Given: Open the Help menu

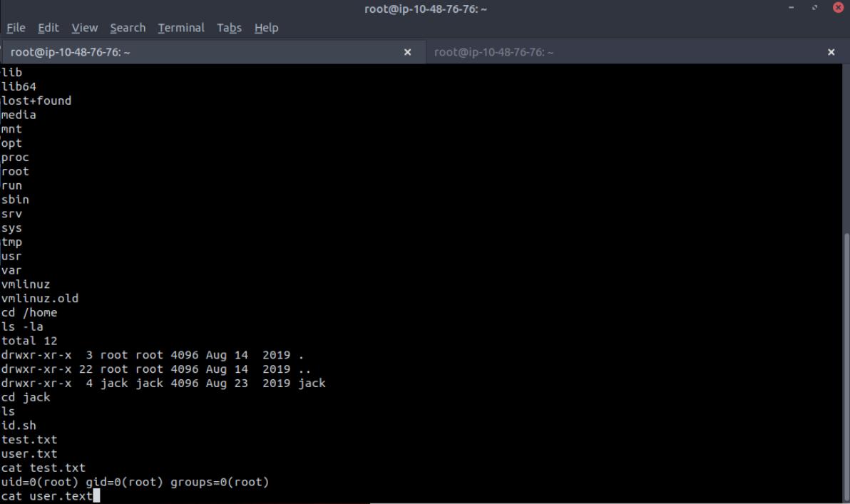Looking at the screenshot, I should click(x=266, y=28).
